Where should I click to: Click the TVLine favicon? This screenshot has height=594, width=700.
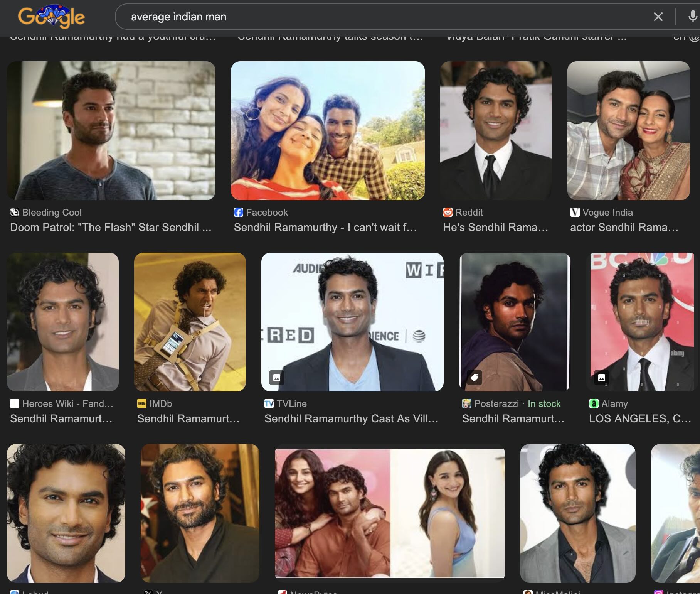[269, 403]
